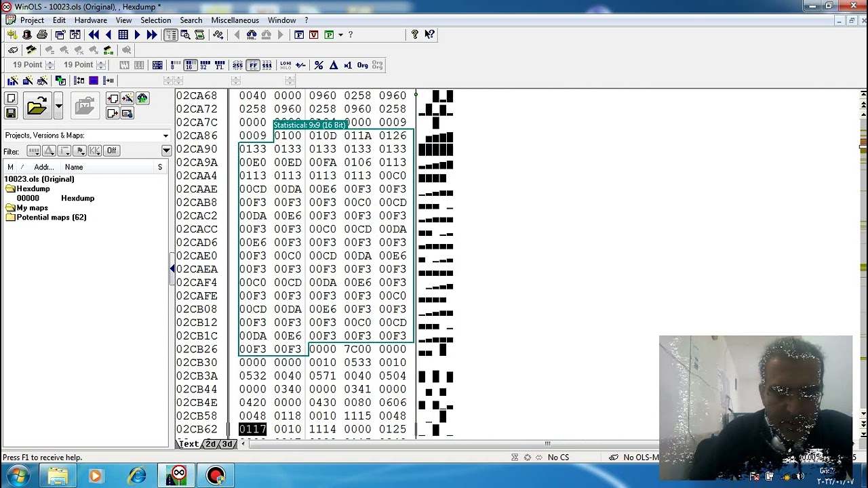Click the blue F window icon
868x488 pixels.
tap(298, 35)
